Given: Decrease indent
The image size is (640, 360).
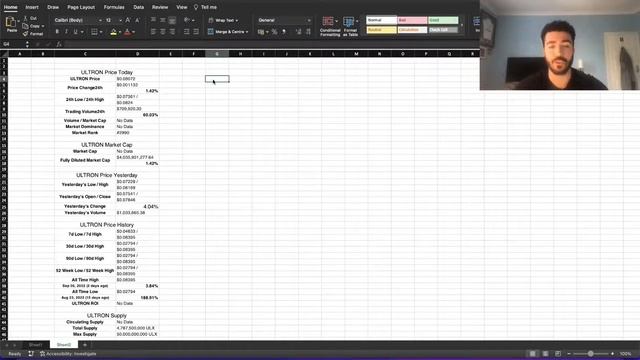Looking at the screenshot, I should [x=187, y=32].
